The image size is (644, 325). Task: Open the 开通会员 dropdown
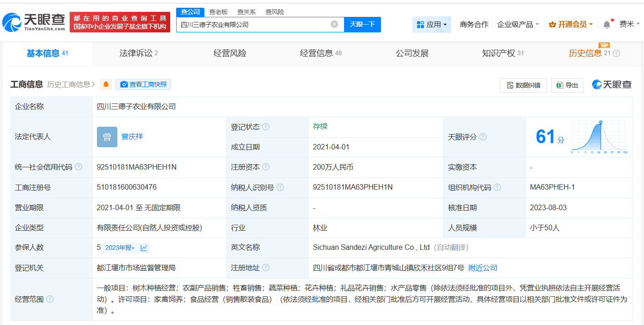tap(571, 24)
